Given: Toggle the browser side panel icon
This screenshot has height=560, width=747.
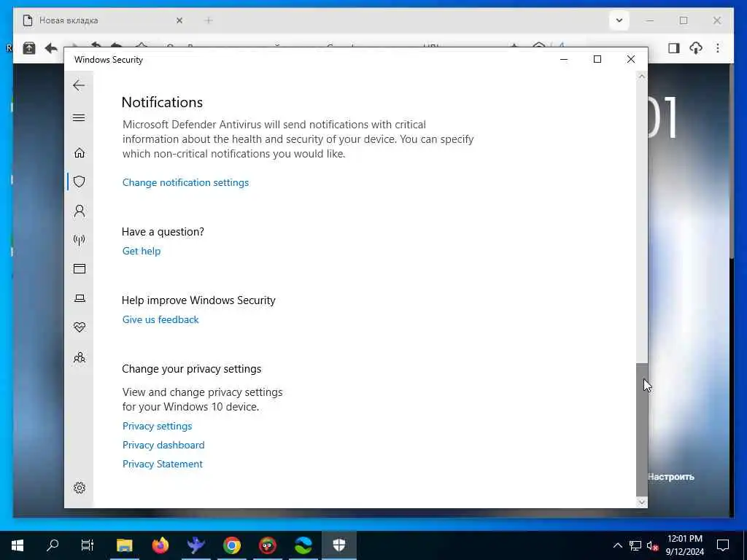Looking at the screenshot, I should [x=673, y=48].
